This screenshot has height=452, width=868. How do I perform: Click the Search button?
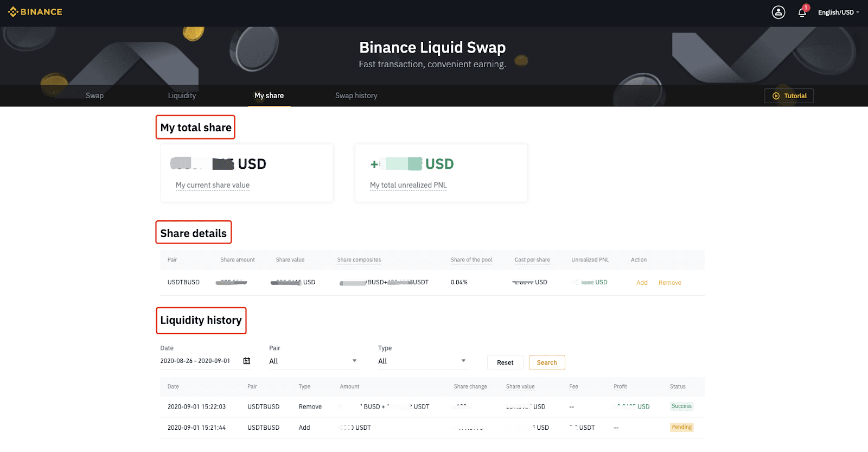click(547, 362)
